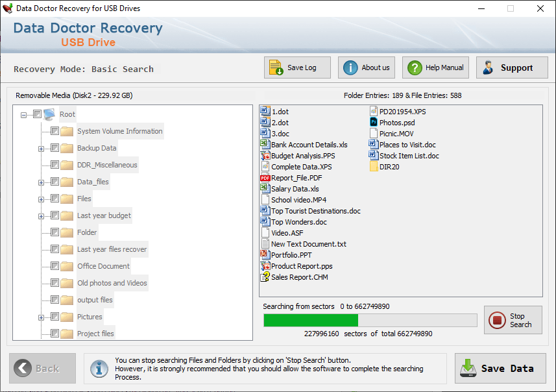This screenshot has height=392, width=556.
Task: Expand the Backup Data folder
Action: 41,149
